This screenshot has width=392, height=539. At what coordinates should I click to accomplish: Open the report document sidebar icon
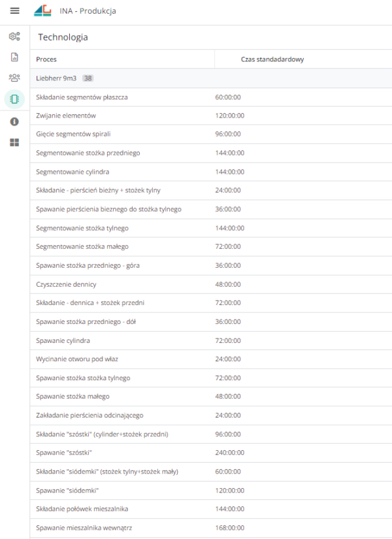[14, 57]
